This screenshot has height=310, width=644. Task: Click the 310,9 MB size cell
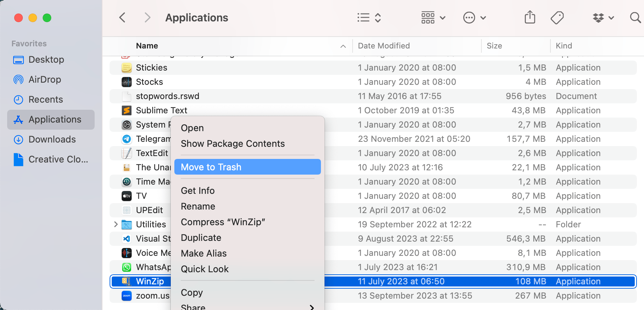coord(526,267)
